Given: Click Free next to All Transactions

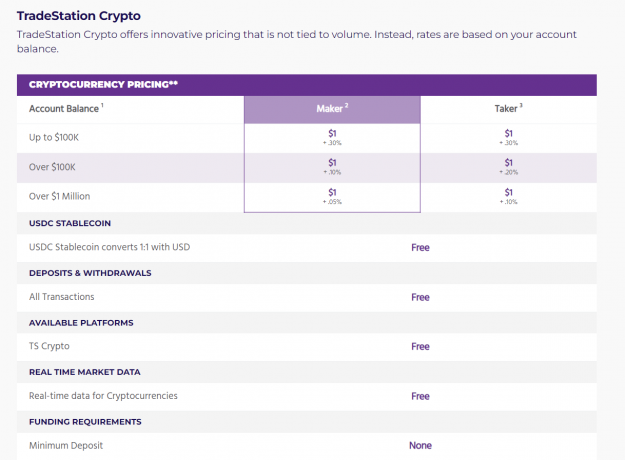Looking at the screenshot, I should click(x=420, y=297).
